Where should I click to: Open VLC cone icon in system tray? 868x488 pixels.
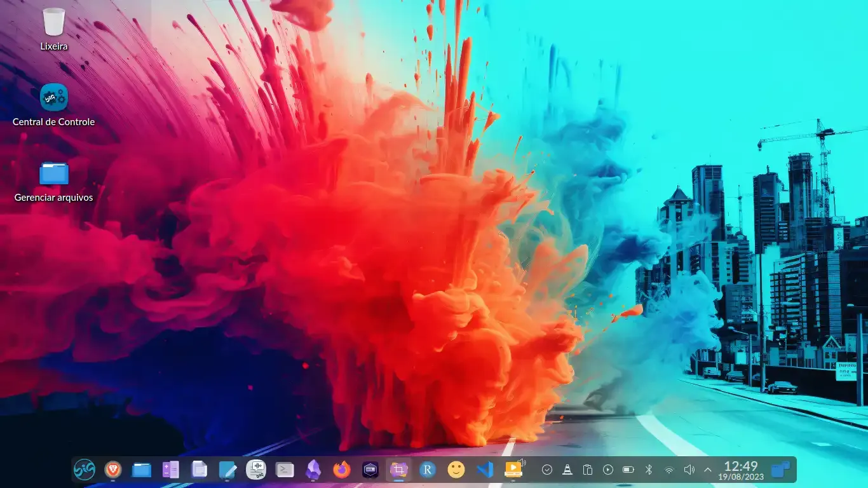click(x=567, y=470)
